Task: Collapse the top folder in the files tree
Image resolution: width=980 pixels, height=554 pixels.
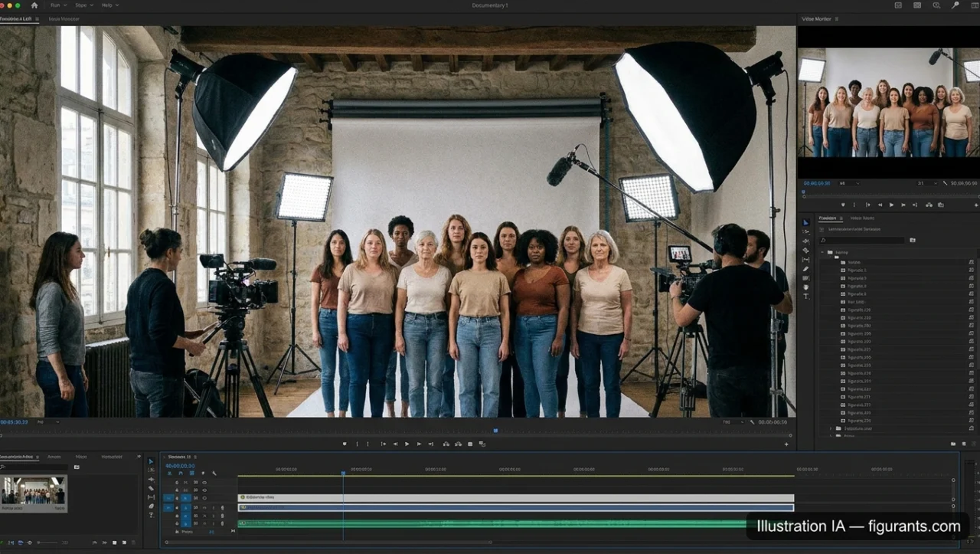Action: coord(823,251)
